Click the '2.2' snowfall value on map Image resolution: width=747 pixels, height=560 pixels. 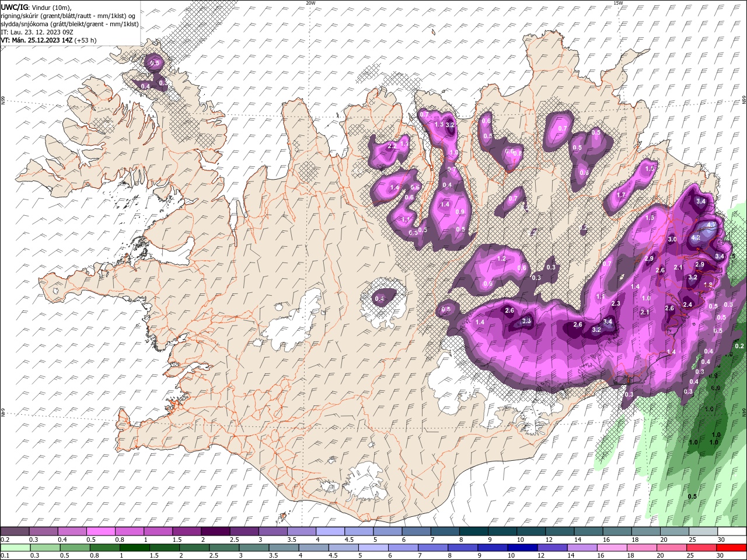click(x=392, y=146)
